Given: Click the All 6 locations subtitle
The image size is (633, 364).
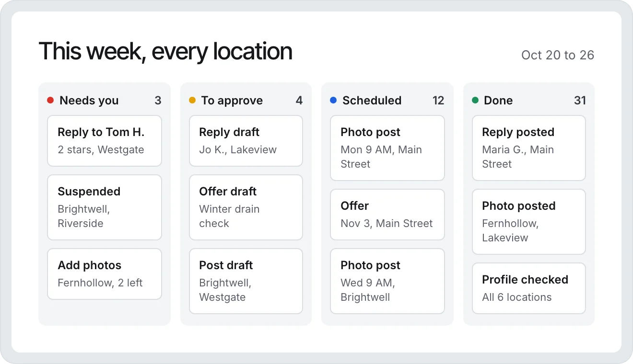Looking at the screenshot, I should pyautogui.click(x=517, y=297).
